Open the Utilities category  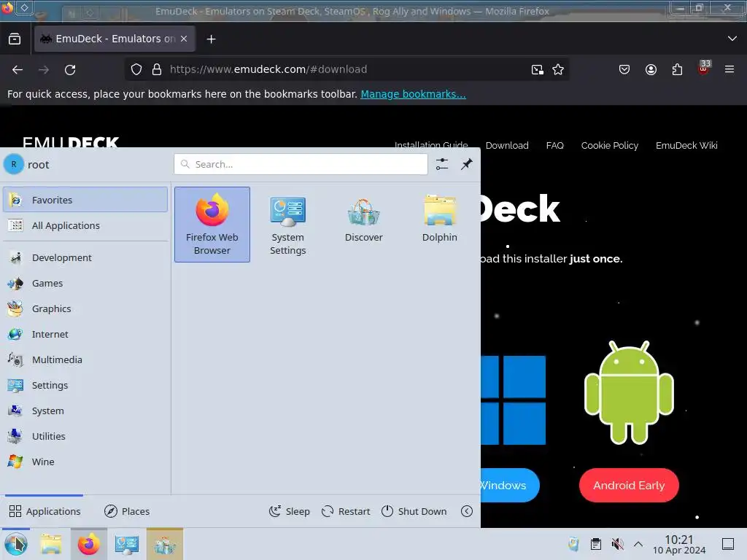coord(85,436)
